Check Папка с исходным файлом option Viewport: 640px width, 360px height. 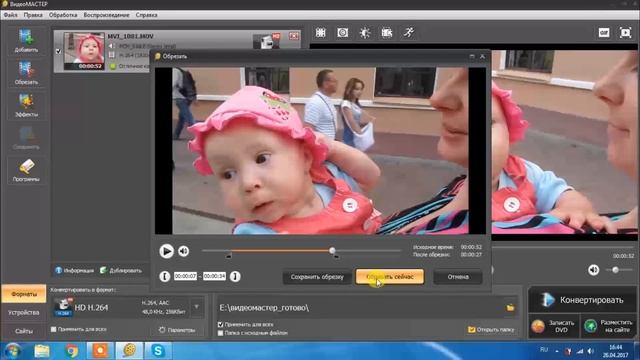coord(220,333)
